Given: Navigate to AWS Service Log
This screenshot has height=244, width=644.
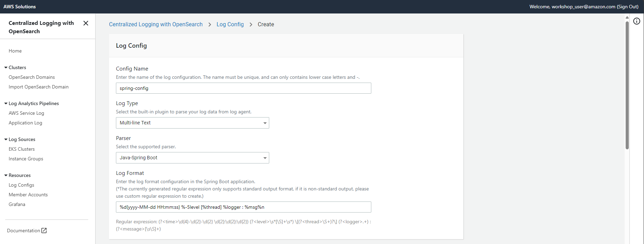Looking at the screenshot, I should (x=26, y=113).
